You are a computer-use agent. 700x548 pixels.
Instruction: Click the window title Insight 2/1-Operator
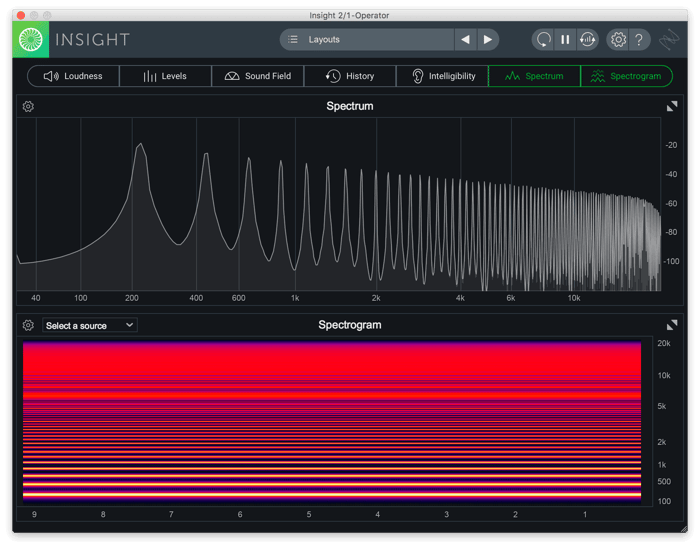point(349,15)
